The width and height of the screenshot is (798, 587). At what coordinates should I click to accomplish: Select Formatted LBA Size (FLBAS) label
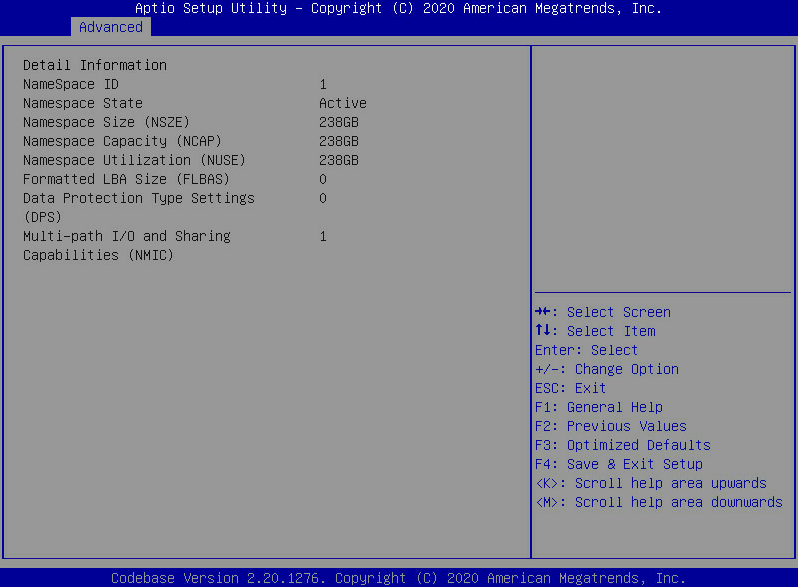(x=126, y=179)
